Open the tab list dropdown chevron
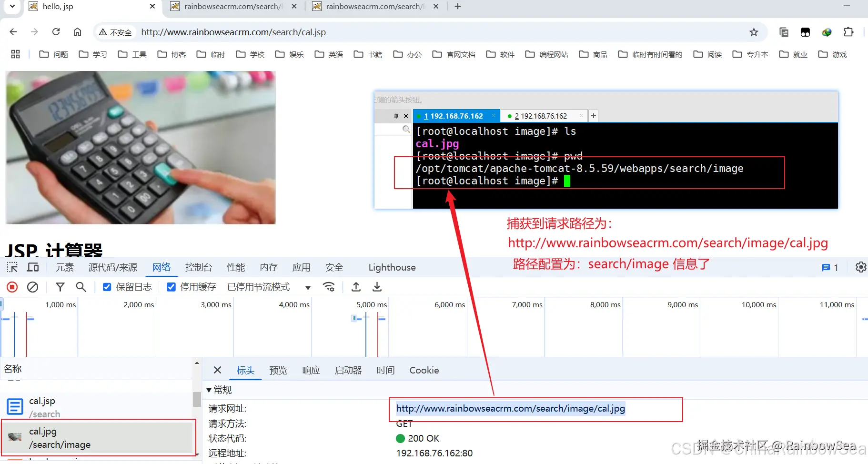Viewport: 868px width, 464px height. (x=12, y=6)
